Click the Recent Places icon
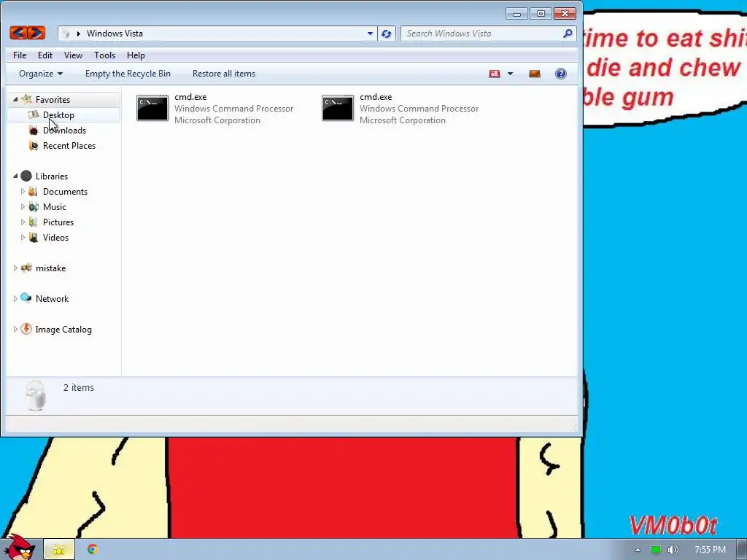The image size is (747, 560). point(33,145)
